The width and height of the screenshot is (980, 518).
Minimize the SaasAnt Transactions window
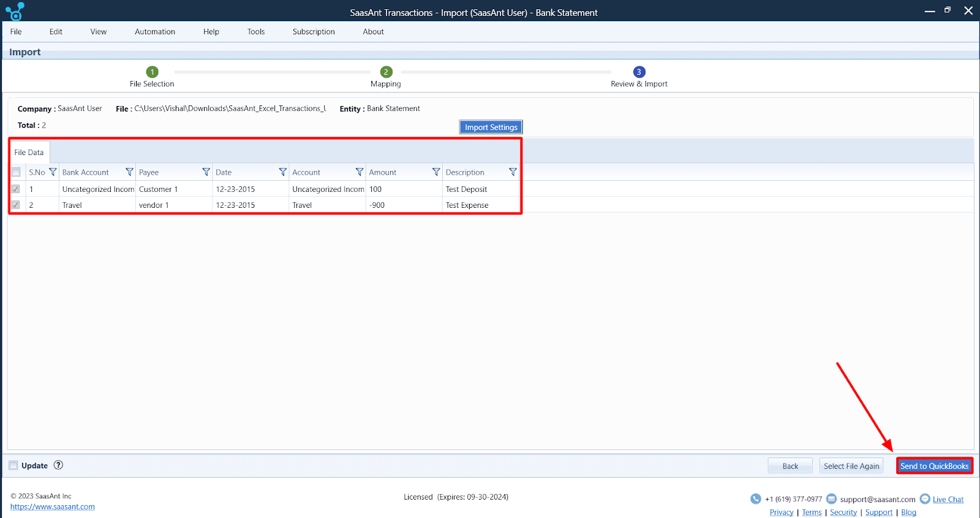pyautogui.click(x=930, y=11)
